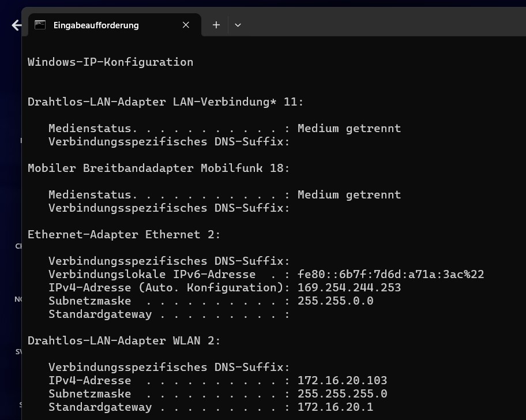Click the subnet mask 255.255.0.0

(335, 301)
